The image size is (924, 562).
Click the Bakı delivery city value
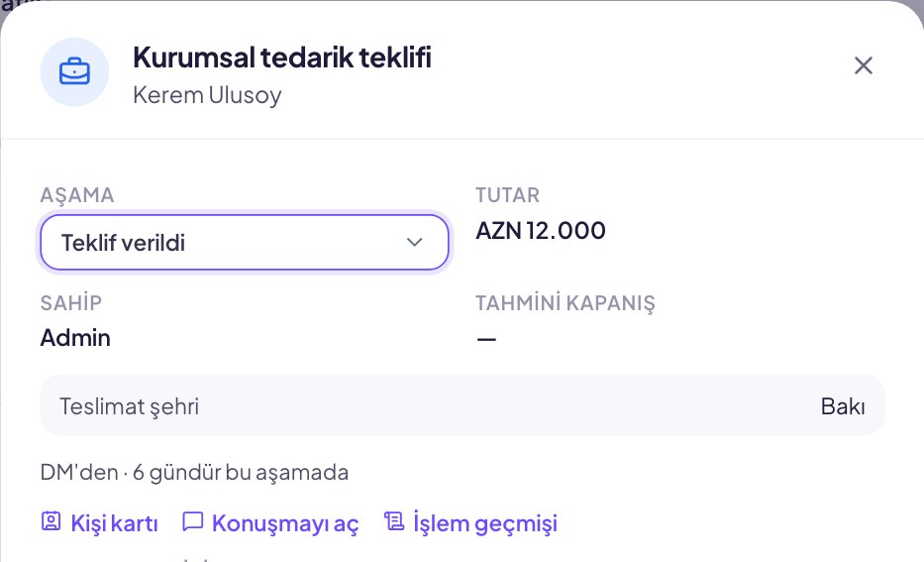(843, 406)
